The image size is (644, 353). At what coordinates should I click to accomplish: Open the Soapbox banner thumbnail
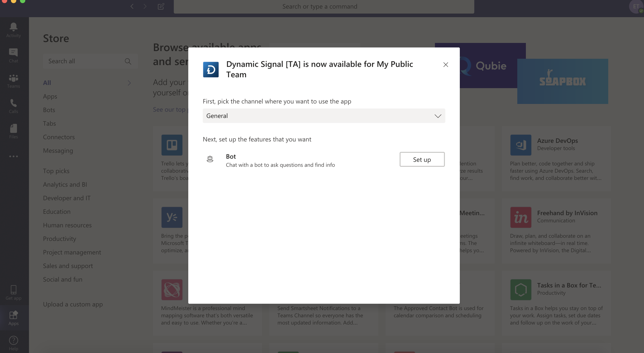pos(563,81)
